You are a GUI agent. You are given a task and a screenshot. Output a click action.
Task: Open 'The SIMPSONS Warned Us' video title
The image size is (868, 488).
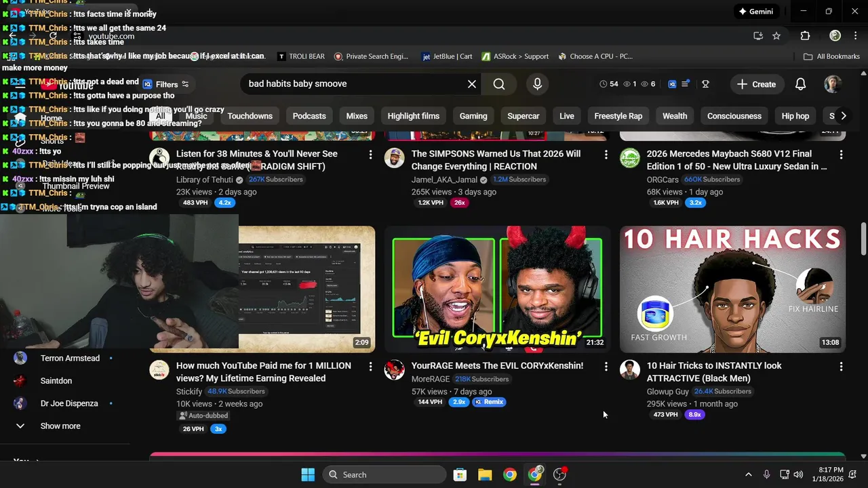pyautogui.click(x=496, y=160)
